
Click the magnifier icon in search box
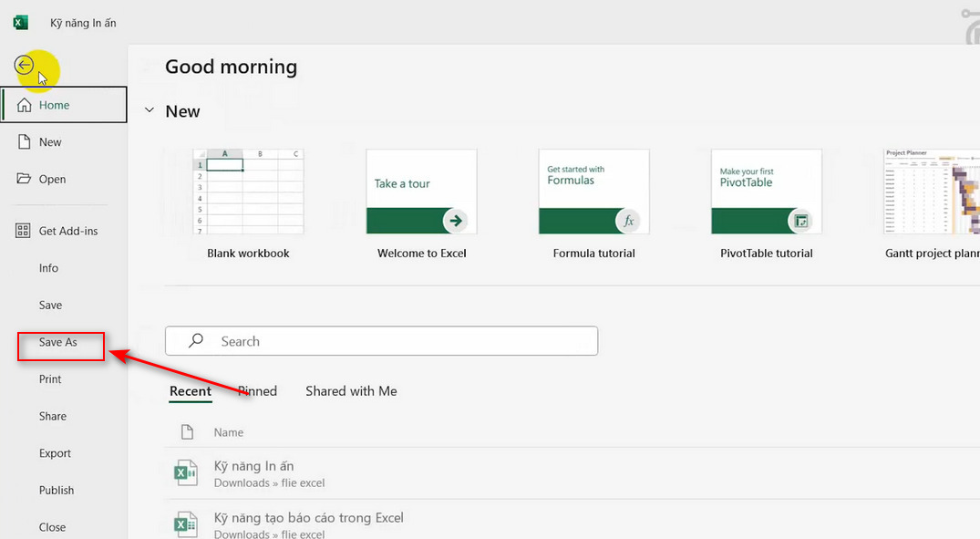[x=195, y=341]
